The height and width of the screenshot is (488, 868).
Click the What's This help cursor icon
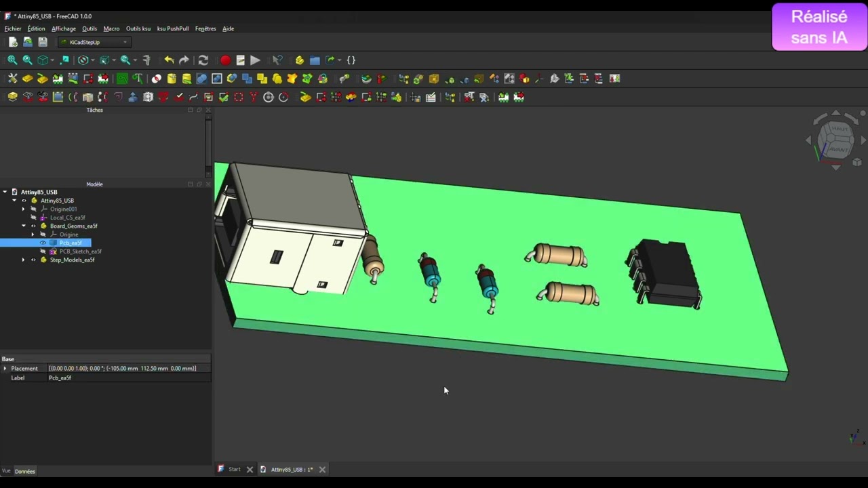click(x=277, y=60)
